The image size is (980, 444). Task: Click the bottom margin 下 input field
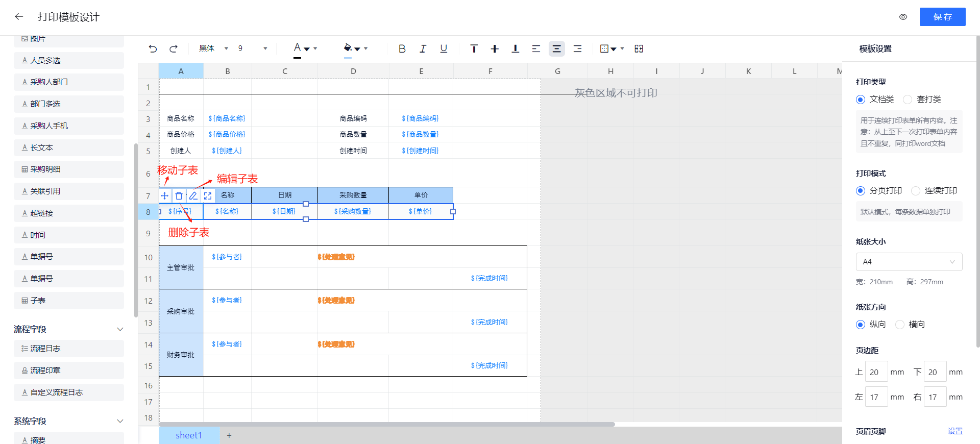[935, 372]
